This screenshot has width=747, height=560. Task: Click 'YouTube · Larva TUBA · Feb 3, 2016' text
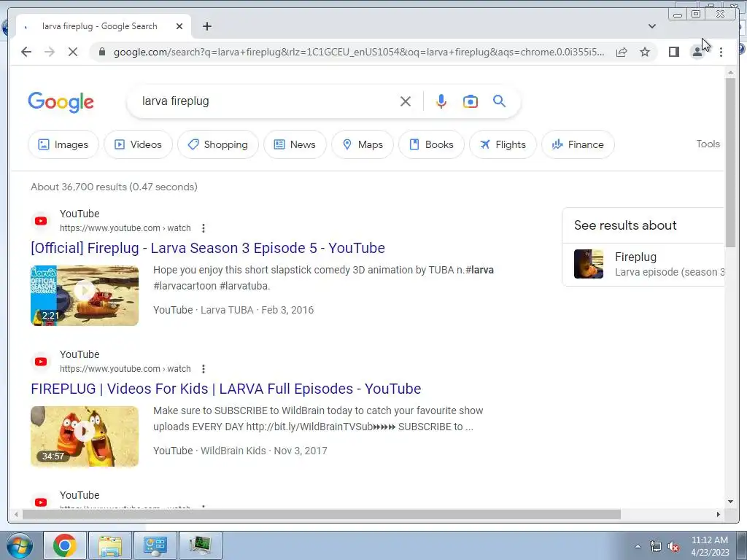(x=233, y=310)
